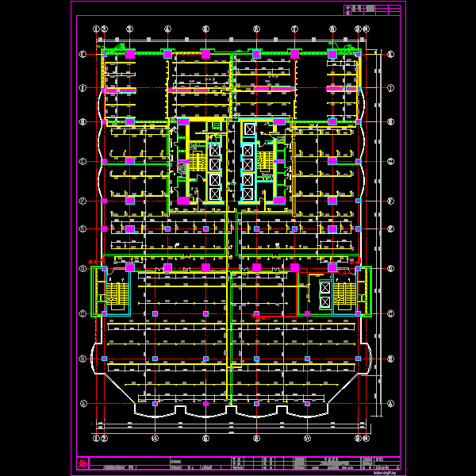Pick the yellow staircase in the left central core
Screen dimensions: 476x476
click(198, 162)
